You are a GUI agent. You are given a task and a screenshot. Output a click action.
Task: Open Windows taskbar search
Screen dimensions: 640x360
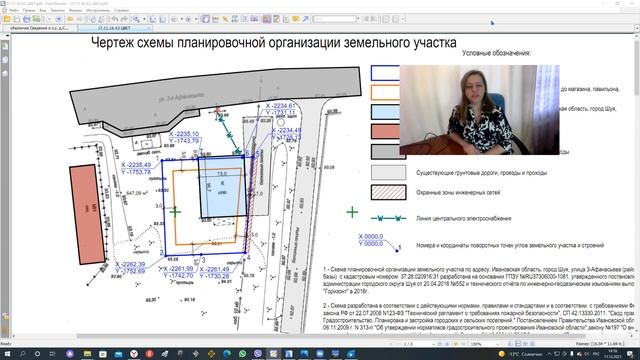(22, 353)
